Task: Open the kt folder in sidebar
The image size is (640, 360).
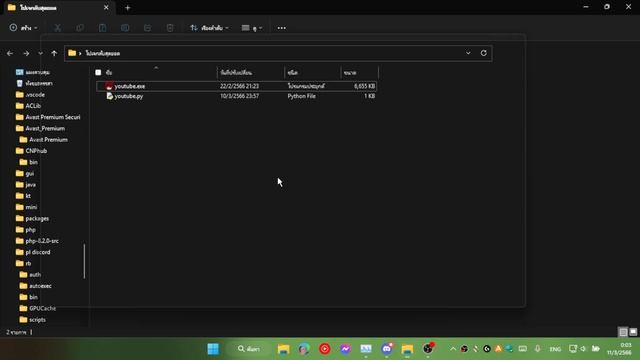Action: 23,196
